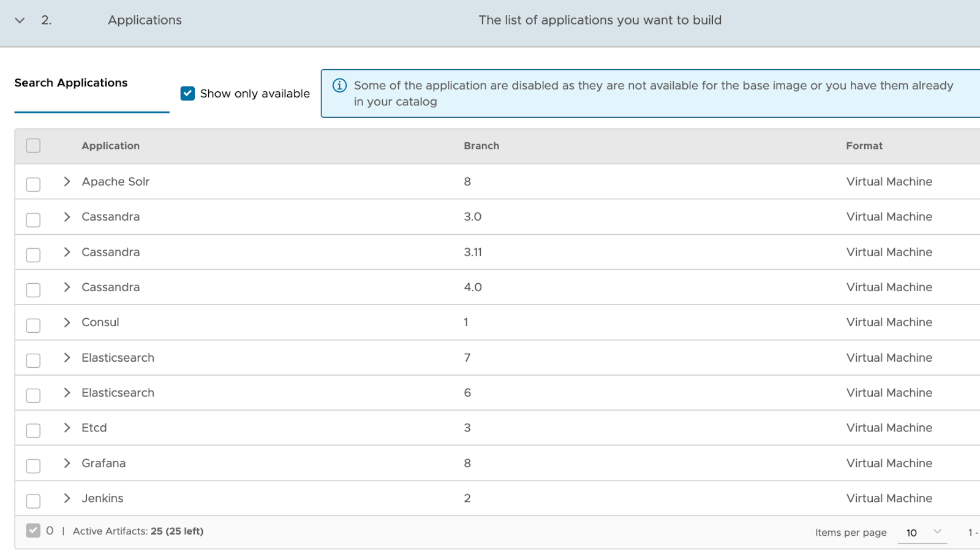Click the Jenkins application name
This screenshot has height=559, width=980.
[102, 498]
